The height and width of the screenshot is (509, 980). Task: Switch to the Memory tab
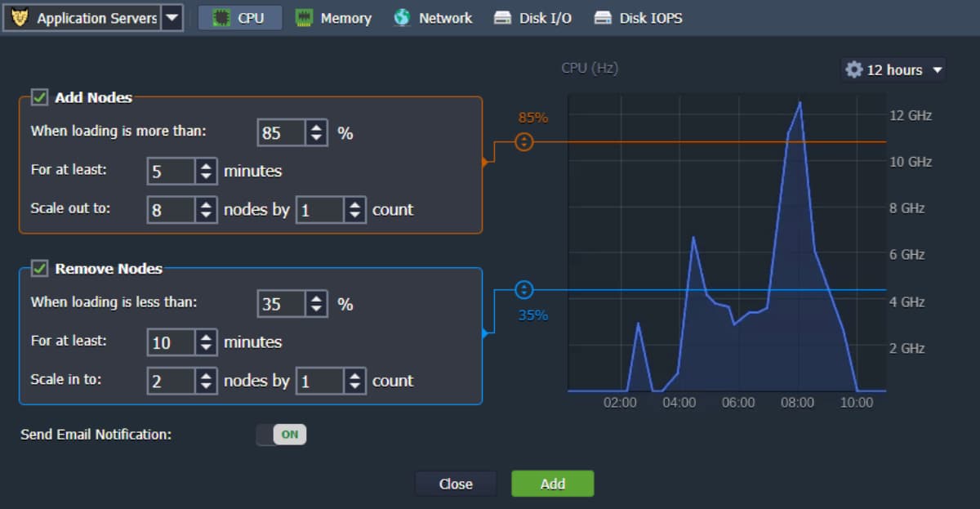click(x=333, y=18)
